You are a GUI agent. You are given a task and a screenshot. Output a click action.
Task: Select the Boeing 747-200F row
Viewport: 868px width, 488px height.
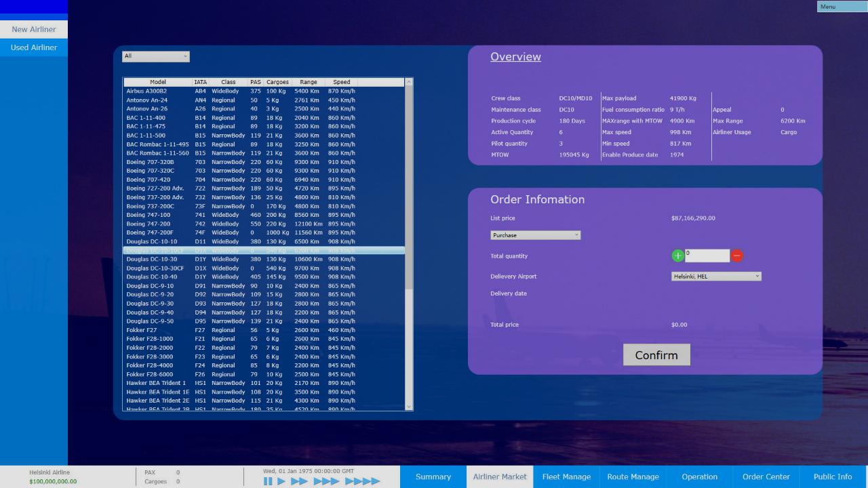[x=264, y=232]
